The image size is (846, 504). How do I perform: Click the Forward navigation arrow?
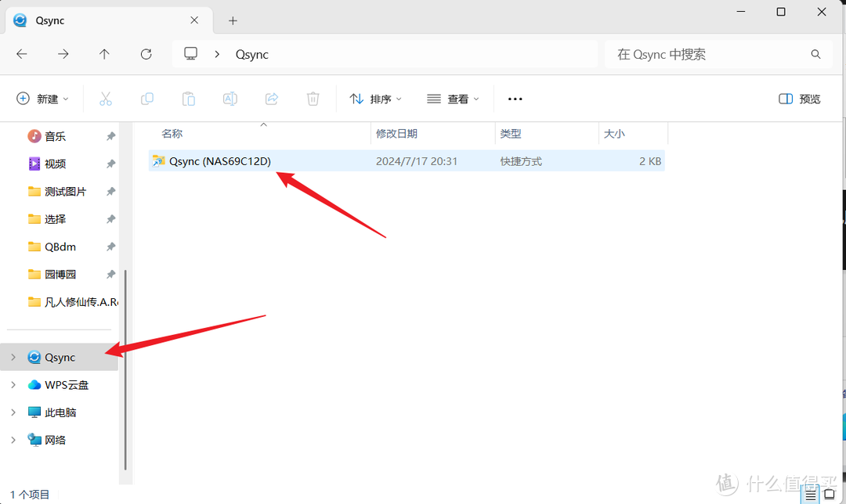pos(63,54)
